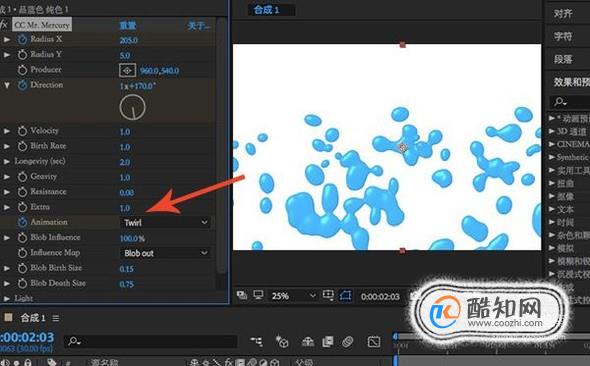Viewport: 590px width, 366px height.
Task: Click the graph editor icon in timeline
Action: pos(374,342)
